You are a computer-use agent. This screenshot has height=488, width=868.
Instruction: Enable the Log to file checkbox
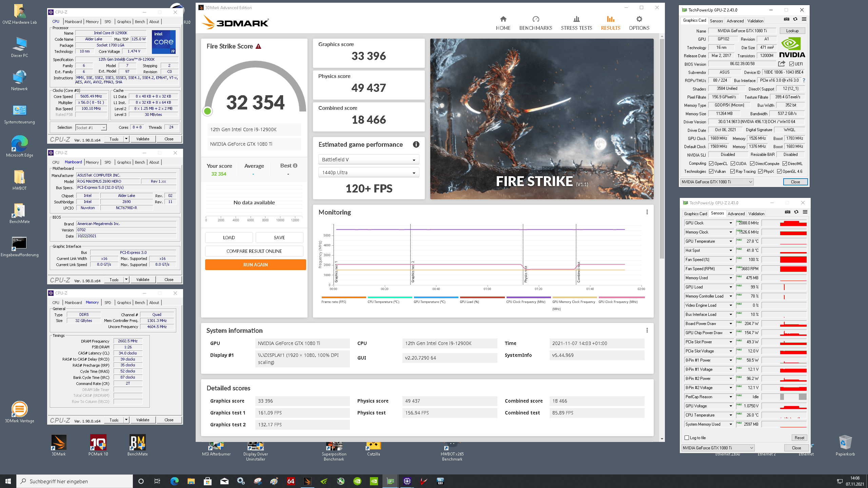pyautogui.click(x=687, y=438)
